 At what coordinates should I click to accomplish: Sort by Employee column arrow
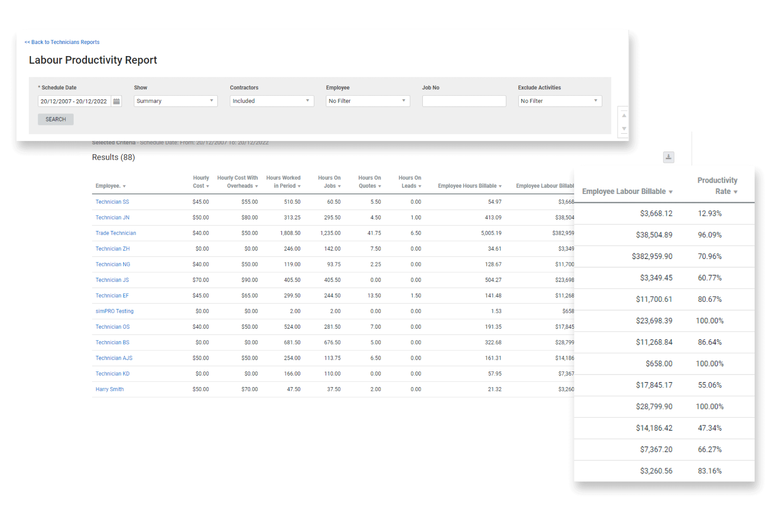click(x=124, y=187)
